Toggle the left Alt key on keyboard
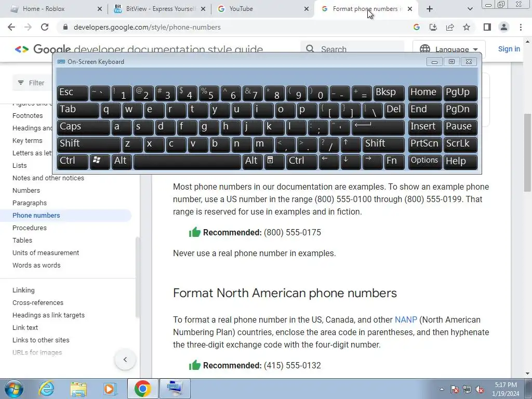532x399 pixels. (x=122, y=161)
